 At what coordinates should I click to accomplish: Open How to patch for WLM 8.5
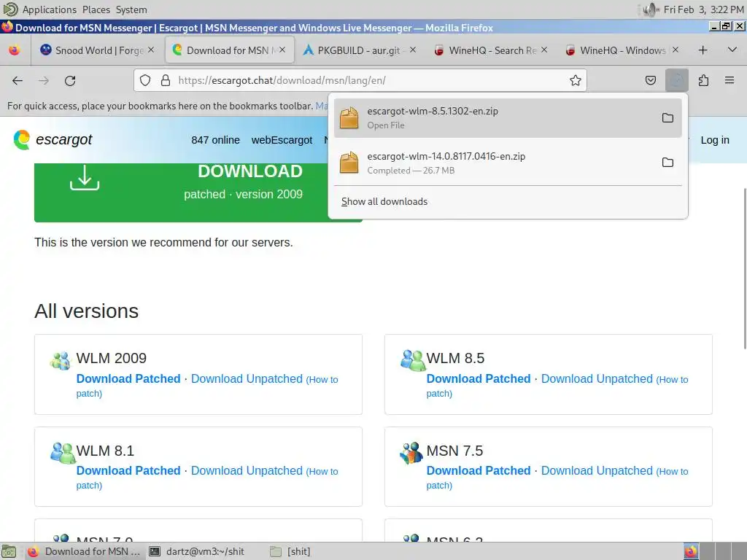tap(672, 380)
